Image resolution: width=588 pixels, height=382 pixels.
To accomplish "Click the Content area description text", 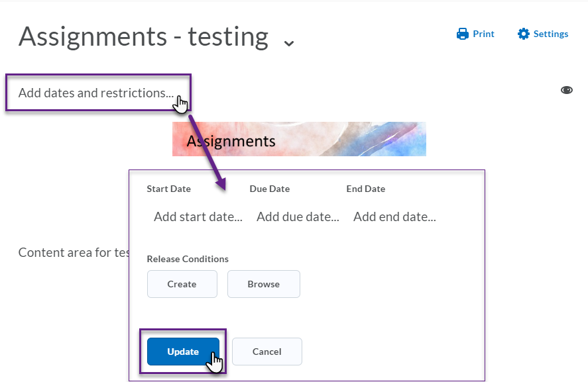I will [x=74, y=253].
